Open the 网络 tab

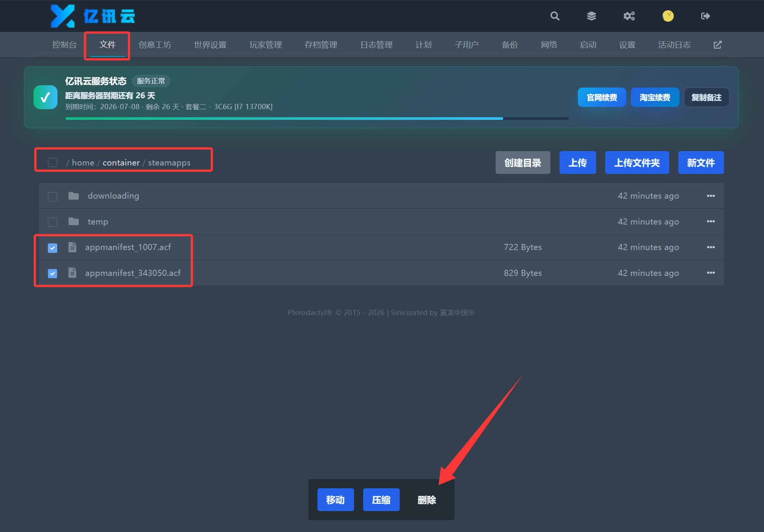549,45
